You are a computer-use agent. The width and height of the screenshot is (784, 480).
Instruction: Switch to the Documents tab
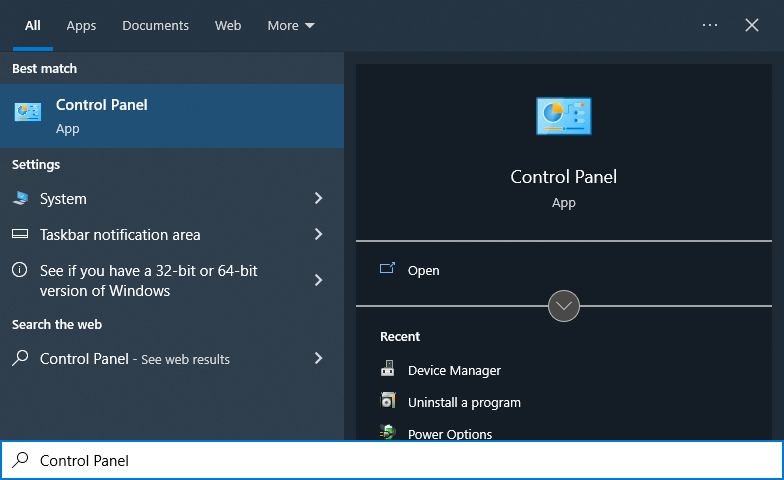(x=156, y=26)
